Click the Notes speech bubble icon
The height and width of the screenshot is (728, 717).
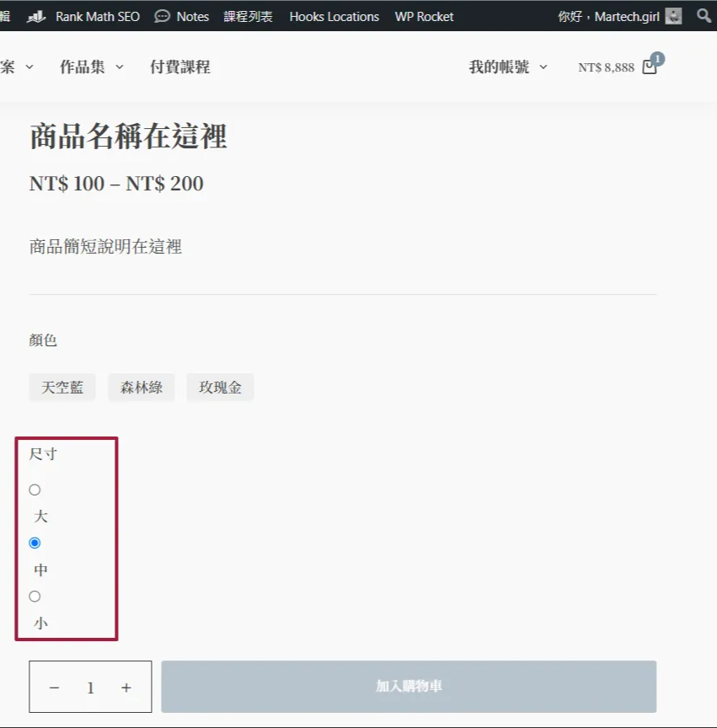click(x=162, y=17)
